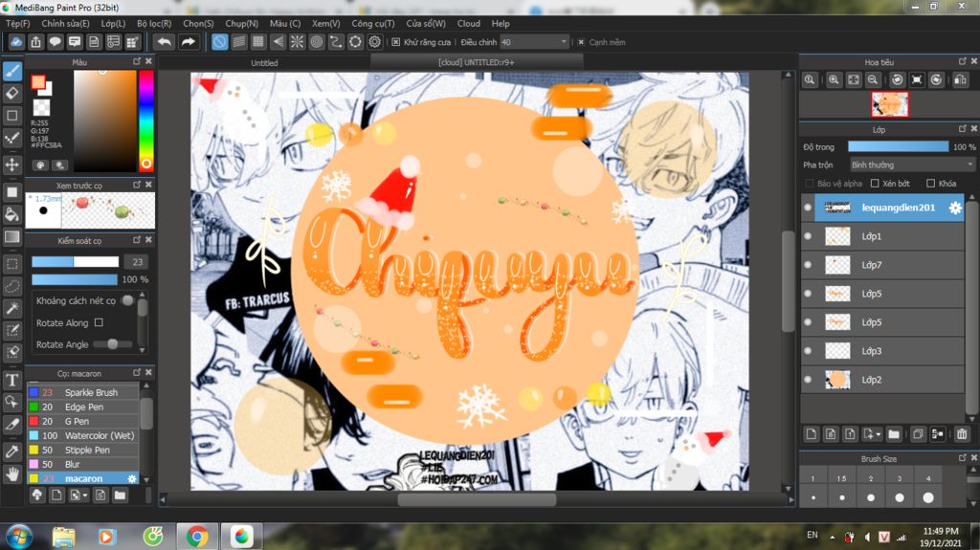Select the Move tool
The image size is (980, 550).
point(11,165)
